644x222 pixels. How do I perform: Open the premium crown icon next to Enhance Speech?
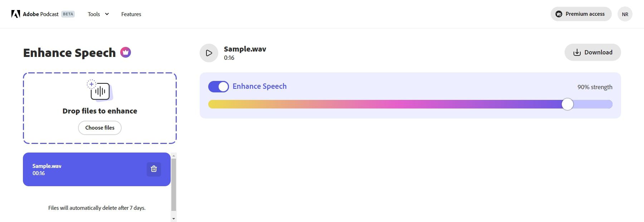(x=126, y=52)
